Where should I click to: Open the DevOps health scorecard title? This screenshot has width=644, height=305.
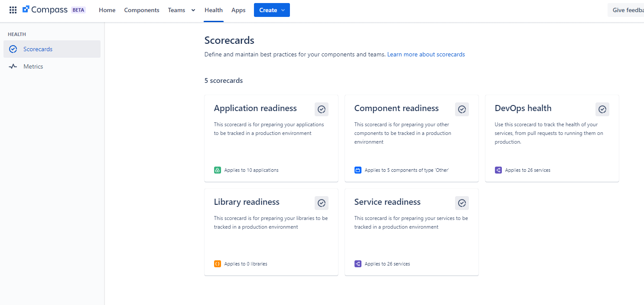(x=523, y=108)
